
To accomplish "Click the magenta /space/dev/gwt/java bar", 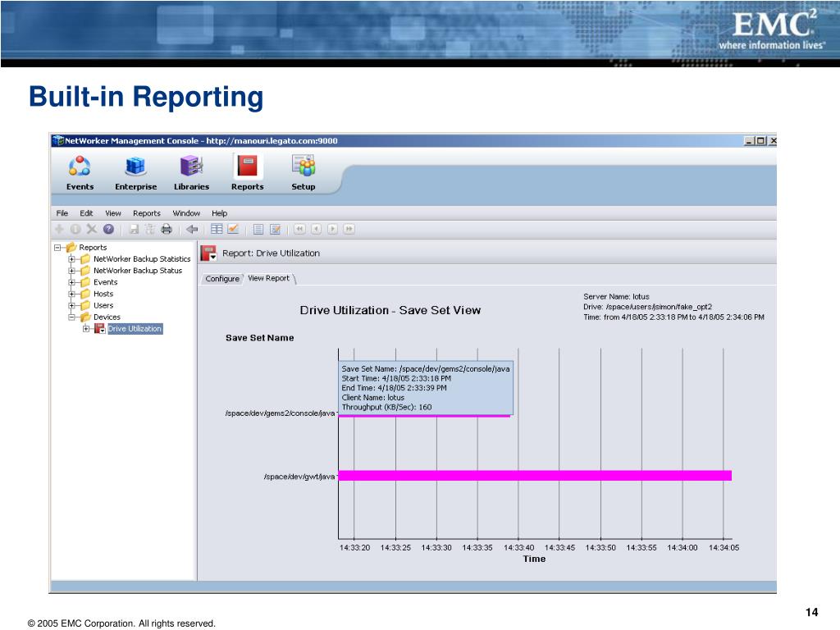I will (535, 476).
